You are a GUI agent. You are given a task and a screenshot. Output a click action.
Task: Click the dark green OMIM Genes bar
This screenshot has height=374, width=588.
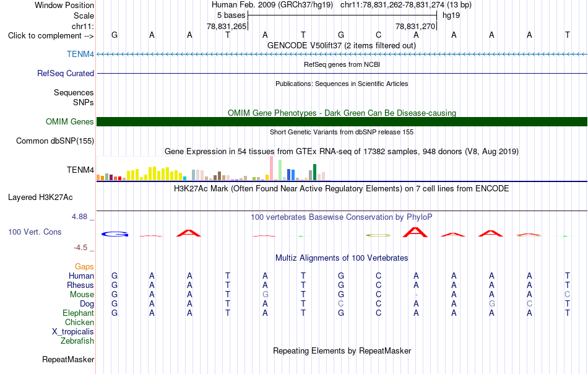(342, 121)
